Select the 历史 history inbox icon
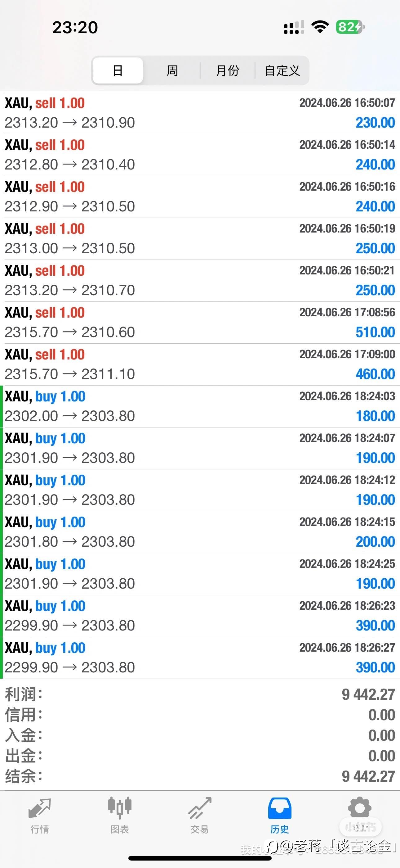This screenshot has height=868, width=400. (x=279, y=808)
